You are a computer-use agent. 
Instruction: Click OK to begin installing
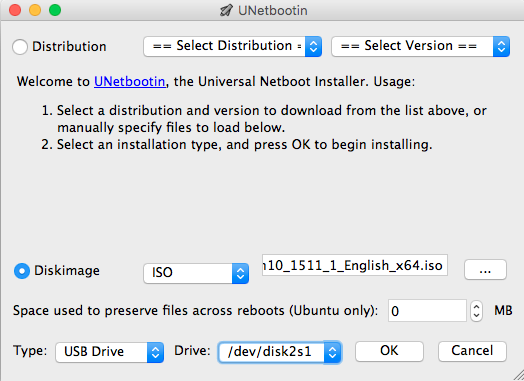(389, 351)
